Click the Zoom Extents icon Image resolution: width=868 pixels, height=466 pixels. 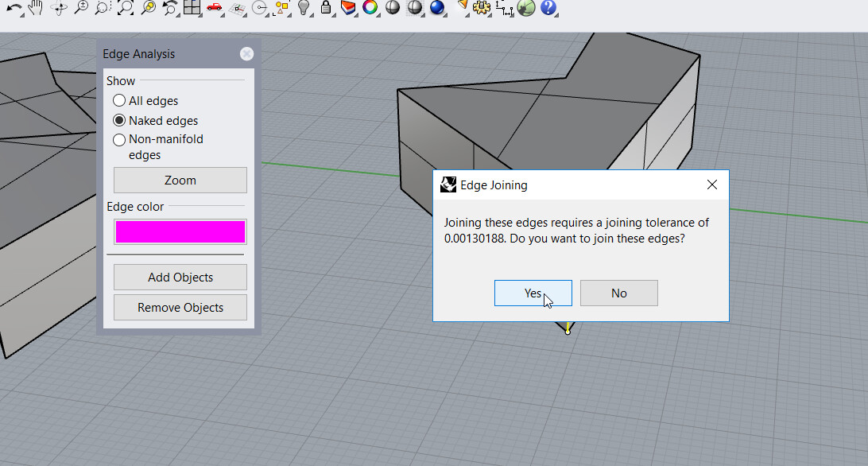[x=126, y=7]
